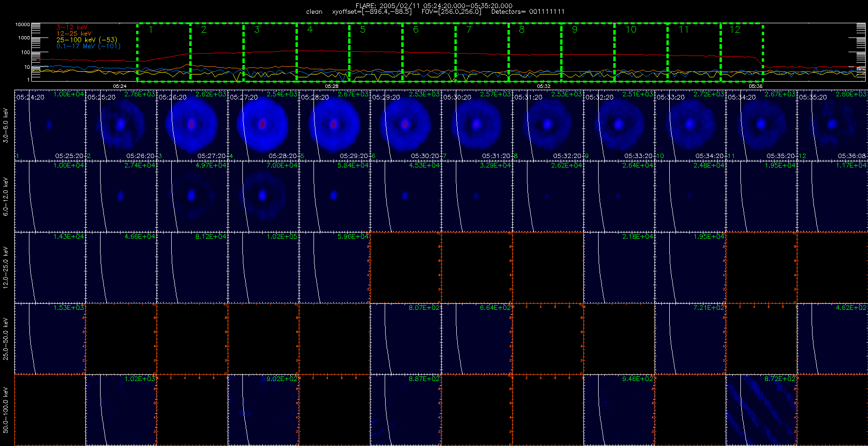Image resolution: width=868 pixels, height=446 pixels.
Task: Click the "xyoffset=[-896.4,-88.5]" text
Action: 372,12
